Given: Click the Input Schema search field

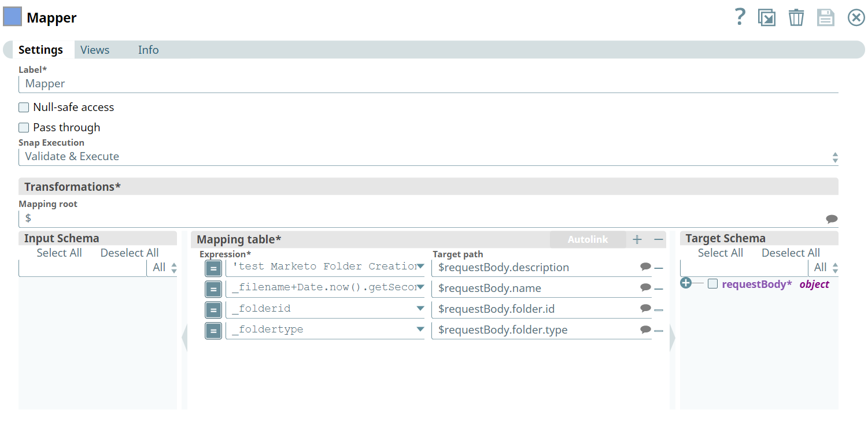Looking at the screenshot, I should click(83, 268).
